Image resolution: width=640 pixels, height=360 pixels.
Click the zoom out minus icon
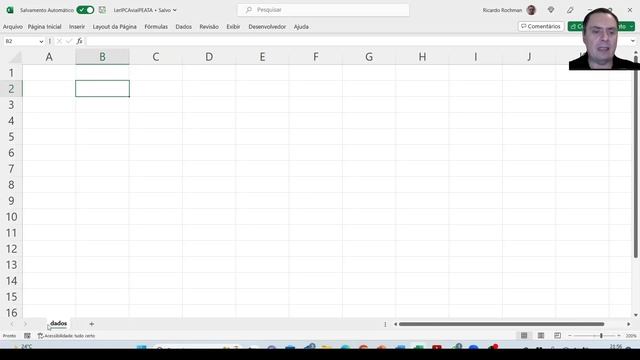tap(570, 336)
